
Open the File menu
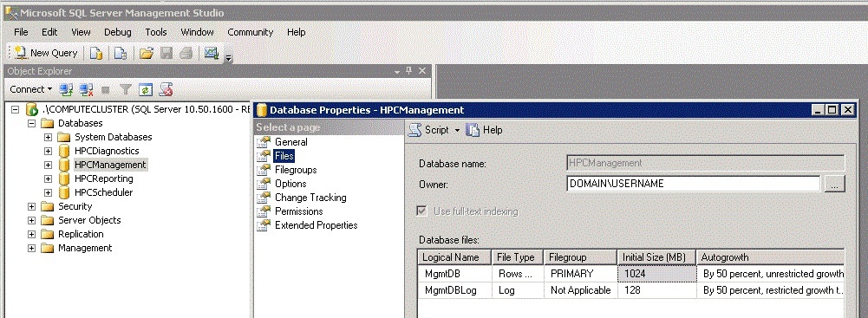pyautogui.click(x=21, y=32)
